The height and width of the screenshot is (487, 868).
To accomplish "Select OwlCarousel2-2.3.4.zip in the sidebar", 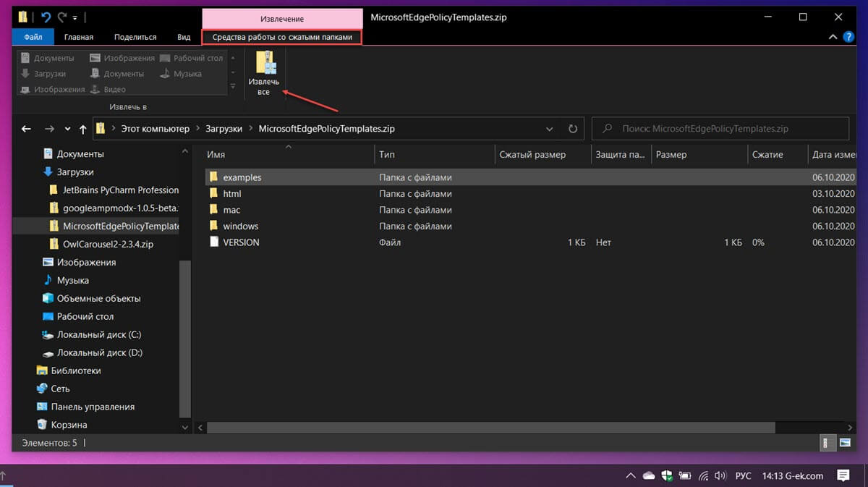I will tap(108, 245).
